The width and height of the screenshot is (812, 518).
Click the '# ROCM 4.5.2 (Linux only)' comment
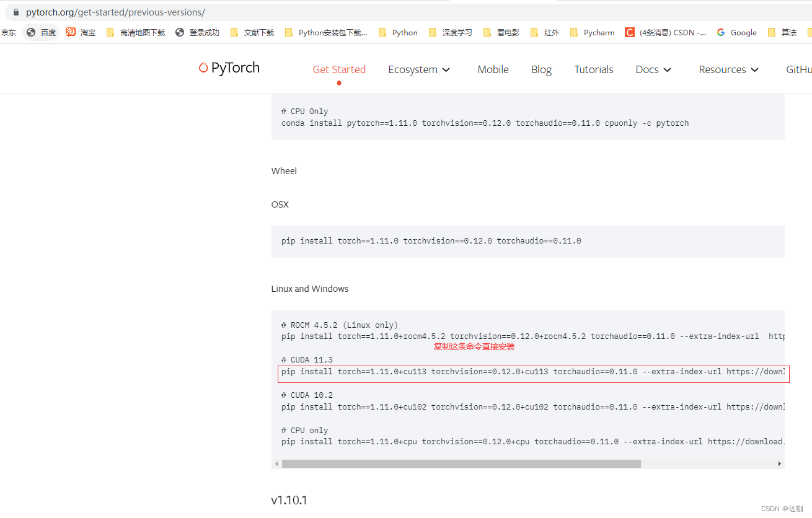(340, 325)
